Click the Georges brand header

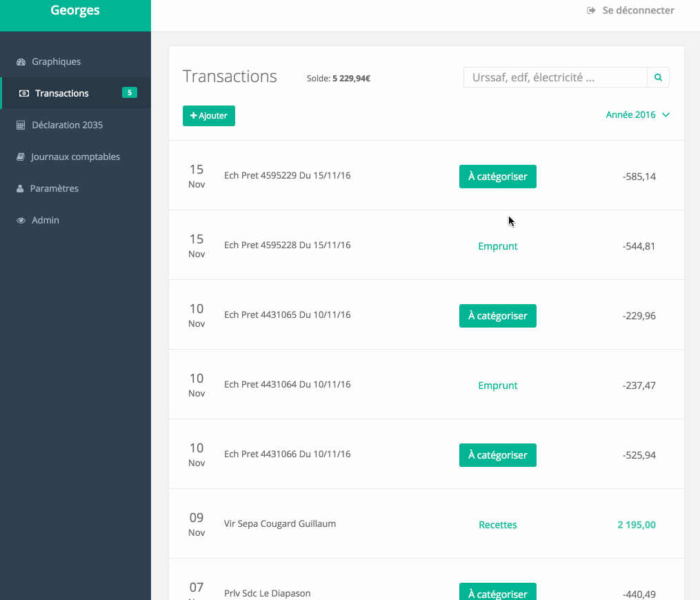pyautogui.click(x=75, y=11)
